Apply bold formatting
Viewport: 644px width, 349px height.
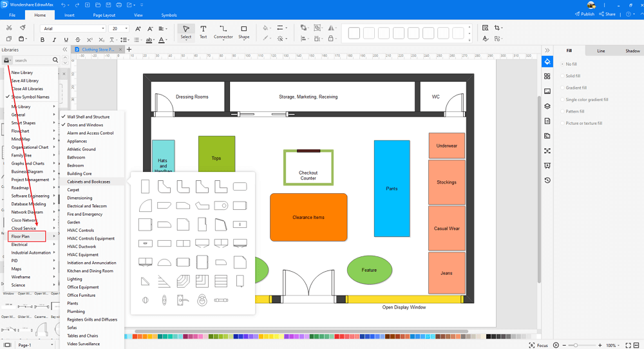pos(43,40)
